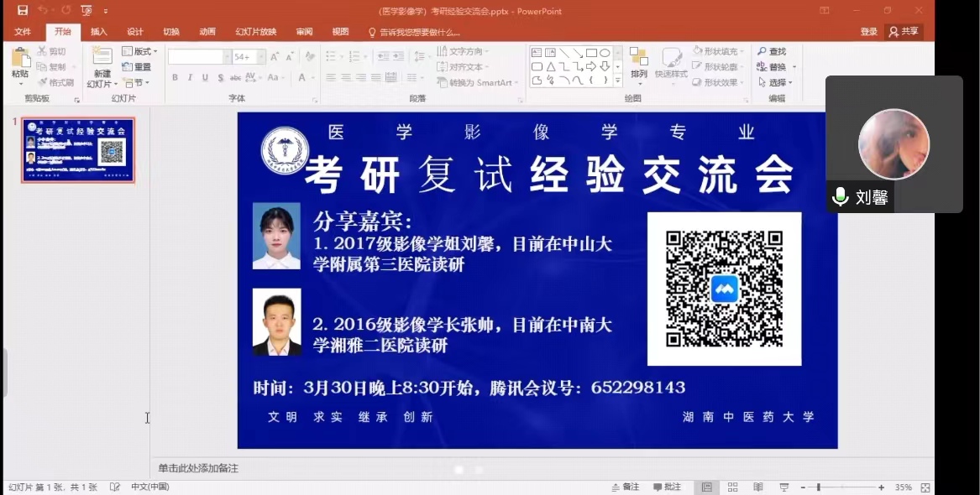Image resolution: width=980 pixels, height=495 pixels.
Task: Open the Arrange (排列) shapes tool
Action: (x=639, y=64)
